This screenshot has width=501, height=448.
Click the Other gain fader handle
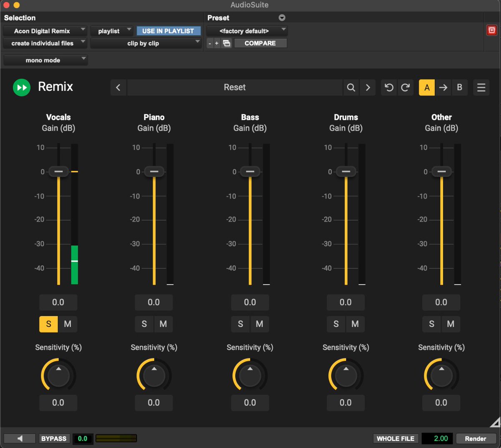[x=442, y=172]
